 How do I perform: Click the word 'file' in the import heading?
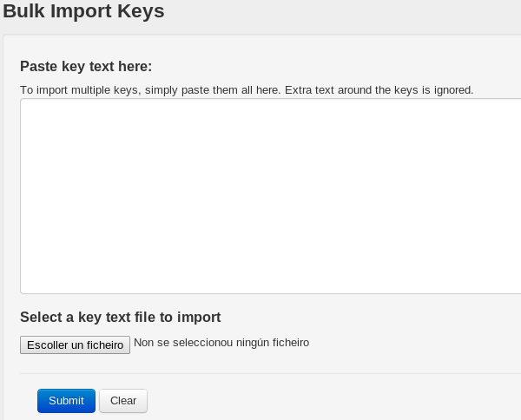click(147, 318)
